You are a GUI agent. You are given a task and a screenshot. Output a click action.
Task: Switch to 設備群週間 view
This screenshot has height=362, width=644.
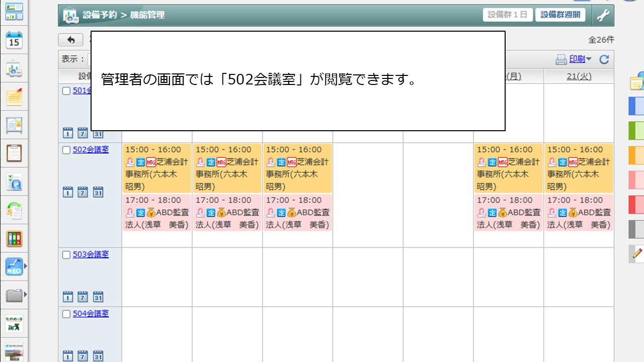click(560, 15)
